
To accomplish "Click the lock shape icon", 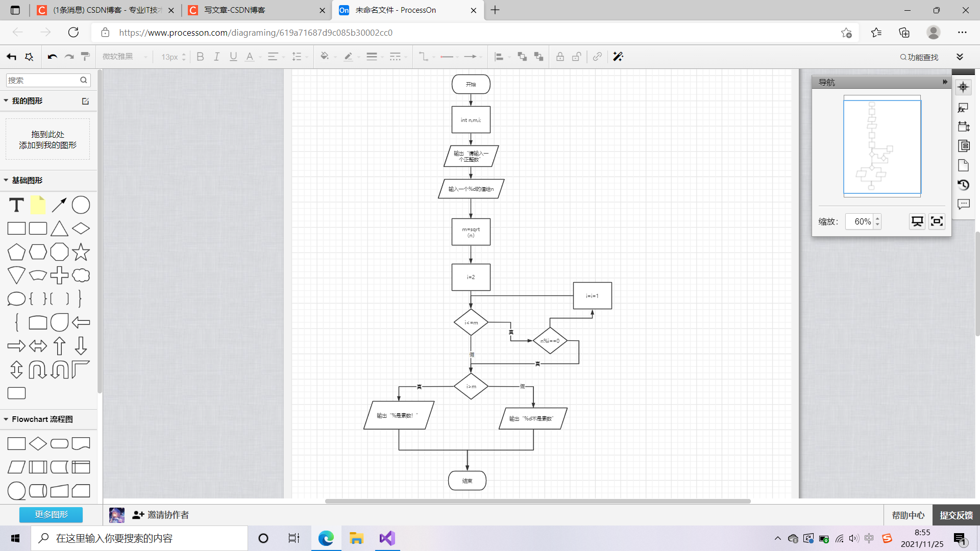I will pos(560,57).
